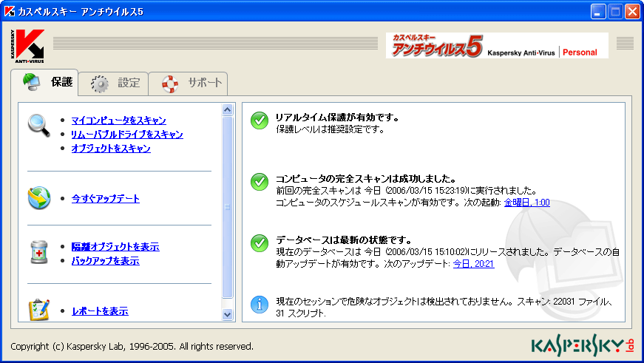Click the Kaspersky Anti-Virus K logo
The image size is (644, 363).
point(27,46)
